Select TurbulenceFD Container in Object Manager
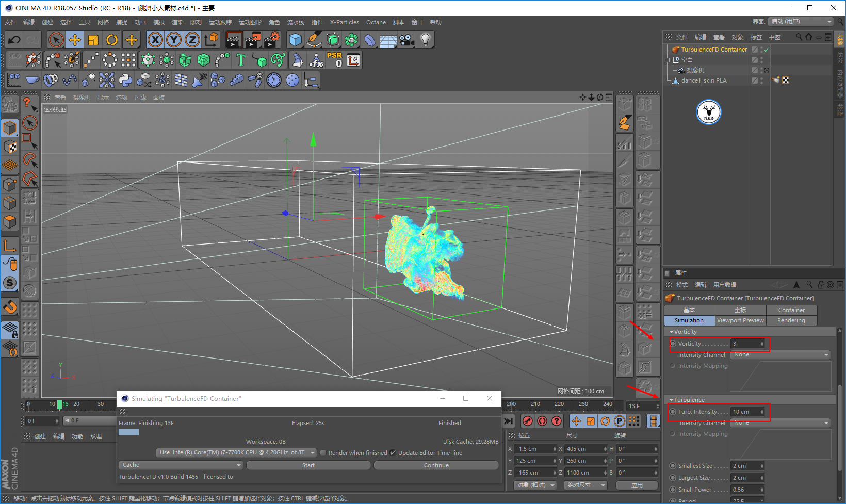The image size is (846, 504). tap(714, 50)
